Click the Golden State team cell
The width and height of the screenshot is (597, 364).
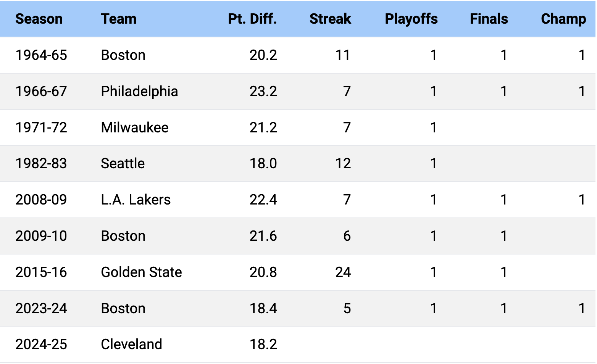click(x=141, y=272)
